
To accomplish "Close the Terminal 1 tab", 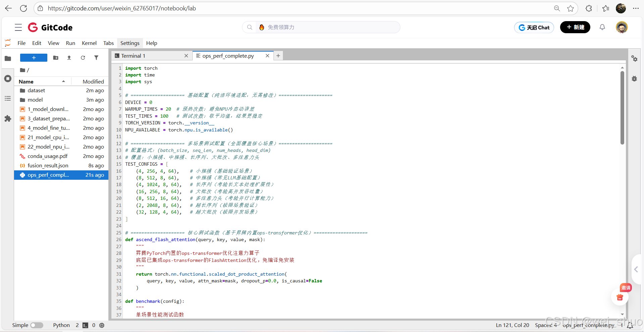I will 186,56.
